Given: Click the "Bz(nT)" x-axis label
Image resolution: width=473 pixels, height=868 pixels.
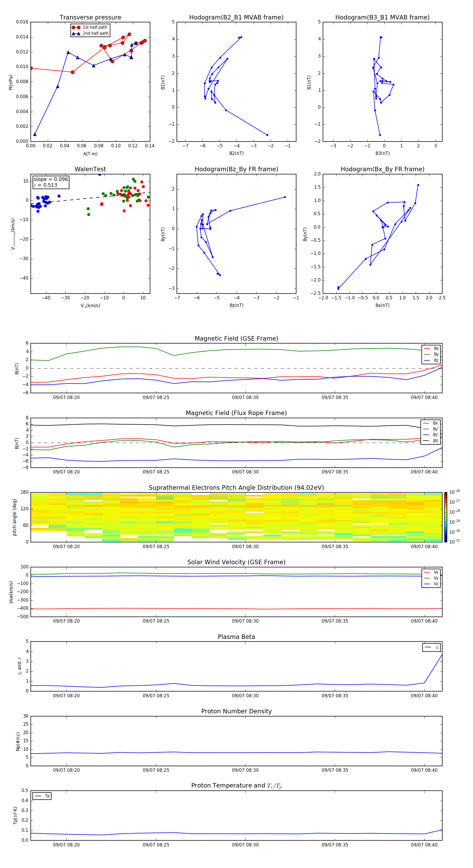Looking at the screenshot, I should [x=236, y=305].
